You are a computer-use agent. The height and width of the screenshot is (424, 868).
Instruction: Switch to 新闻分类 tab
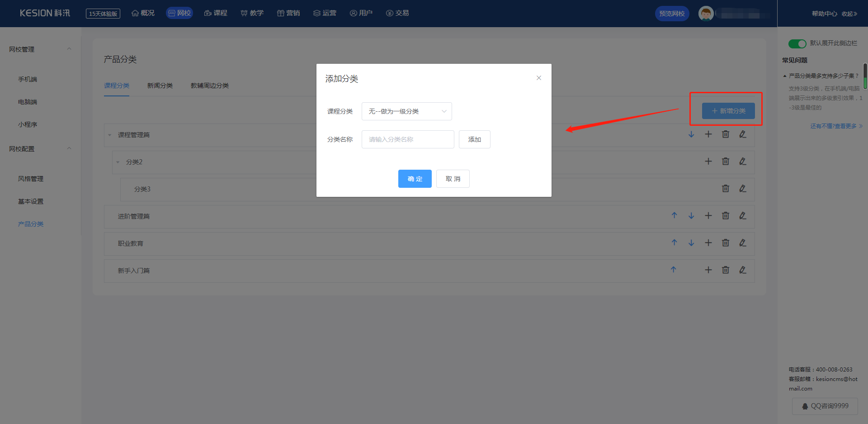[x=160, y=86]
